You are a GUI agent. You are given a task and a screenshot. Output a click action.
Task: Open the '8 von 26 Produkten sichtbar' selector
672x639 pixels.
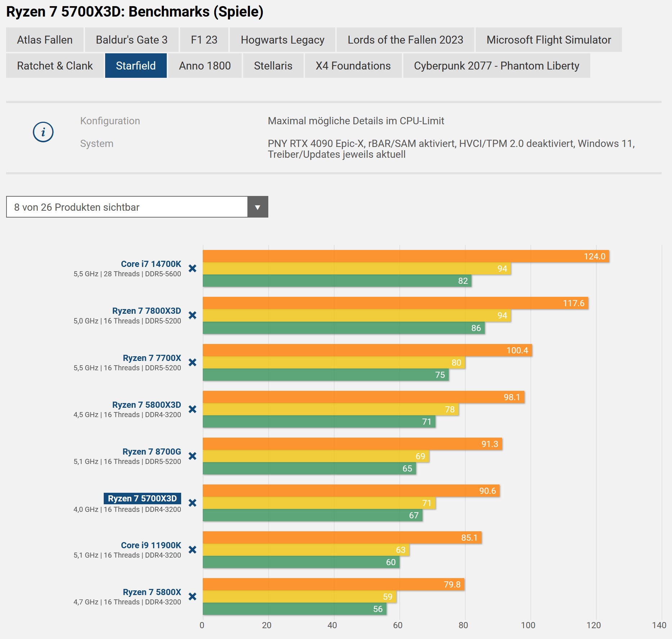pos(137,207)
